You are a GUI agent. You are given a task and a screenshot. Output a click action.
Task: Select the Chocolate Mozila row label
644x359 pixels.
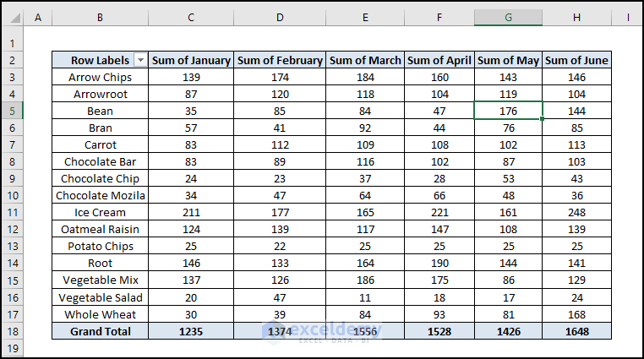point(100,196)
